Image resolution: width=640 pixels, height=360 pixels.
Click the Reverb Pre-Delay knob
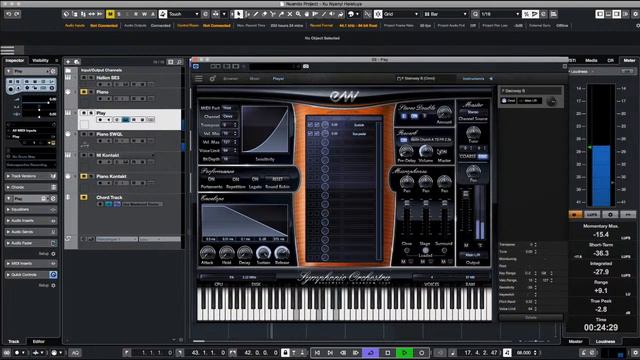[x=406, y=152]
